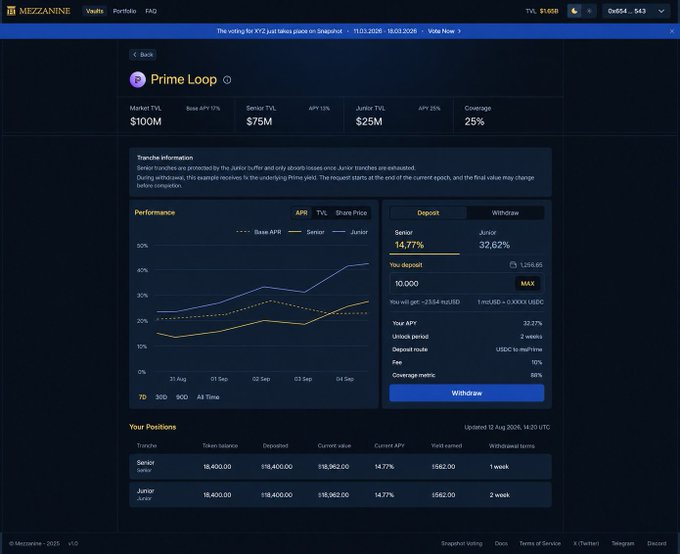Toggle Senior series legend entry
Viewport: 680px width, 554px height.
point(306,232)
